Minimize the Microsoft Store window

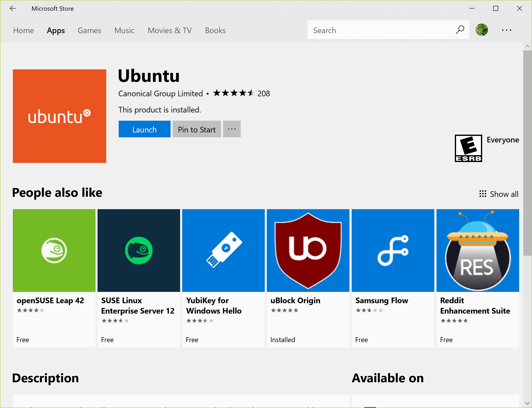(x=472, y=9)
